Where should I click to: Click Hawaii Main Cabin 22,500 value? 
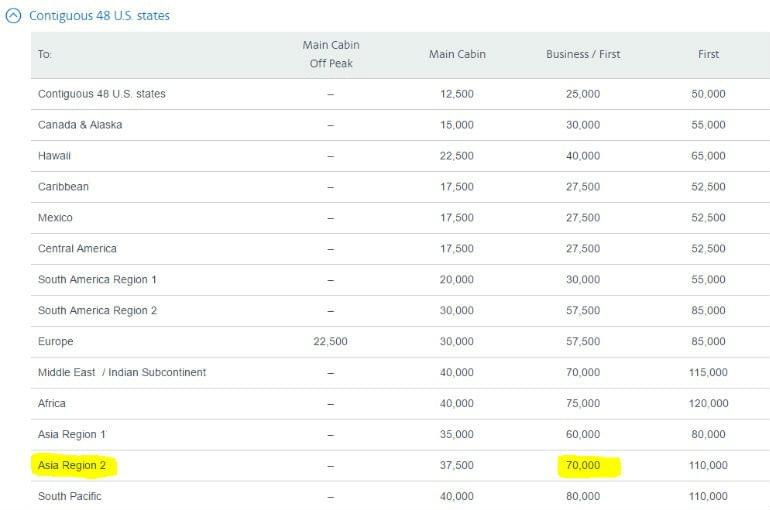[x=457, y=156]
